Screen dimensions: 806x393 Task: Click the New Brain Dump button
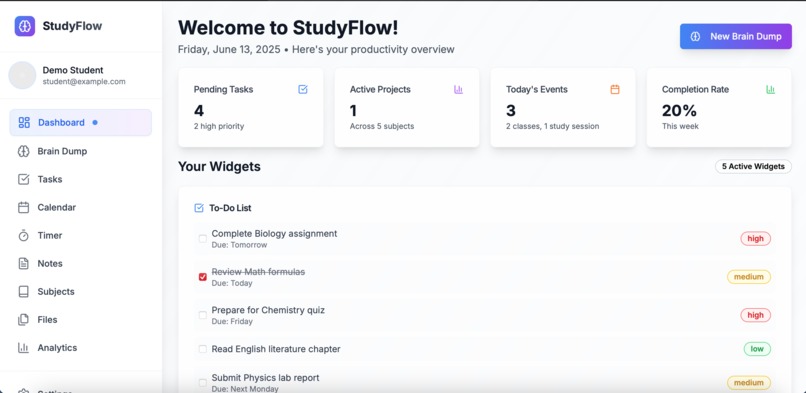(736, 36)
